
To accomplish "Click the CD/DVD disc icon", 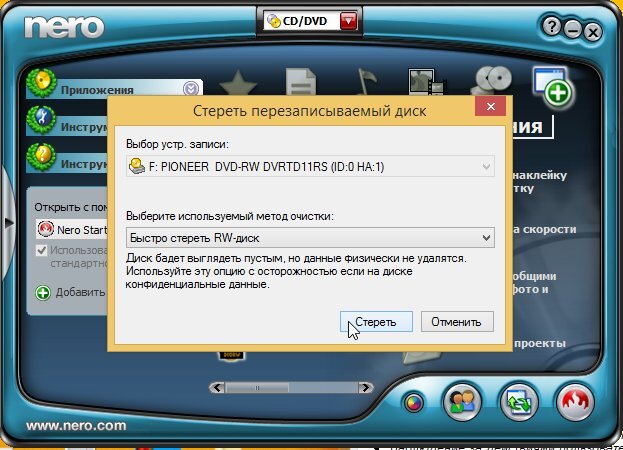I will click(274, 21).
